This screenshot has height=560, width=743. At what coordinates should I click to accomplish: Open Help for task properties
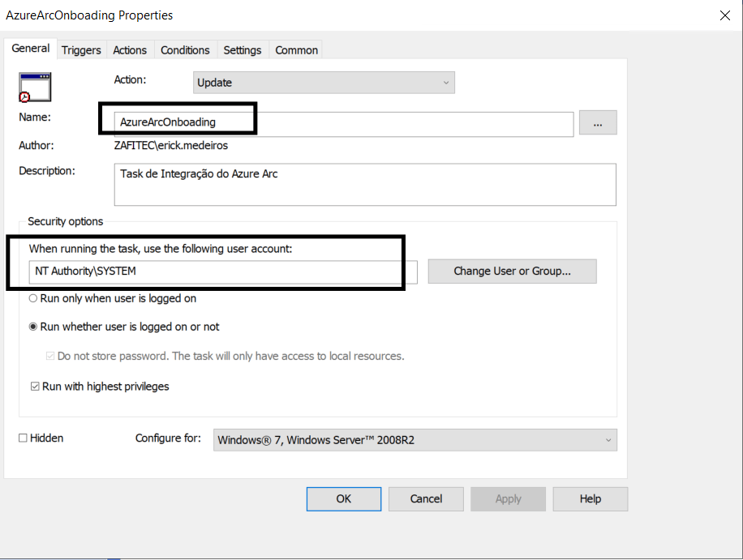point(591,498)
